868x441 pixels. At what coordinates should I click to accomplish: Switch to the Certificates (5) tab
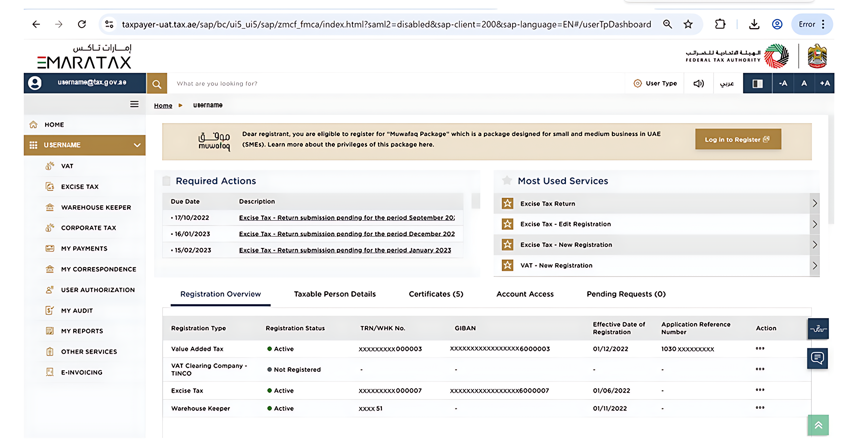436,294
